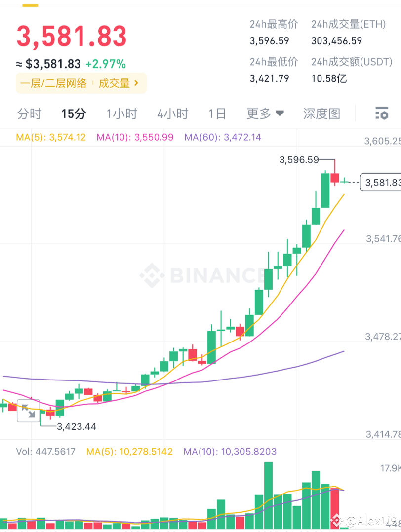Viewport: 401px width, 532px height.
Task: Click the 3,596.59 high price marker on chart
Action: pyautogui.click(x=299, y=160)
